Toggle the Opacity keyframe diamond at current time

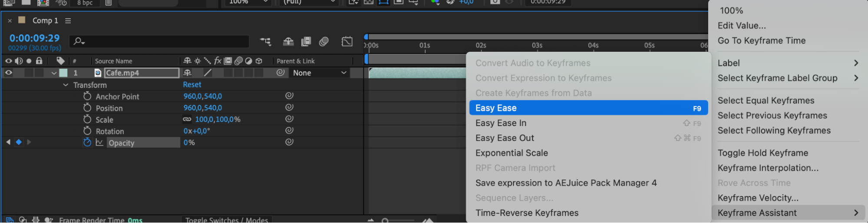(x=19, y=142)
